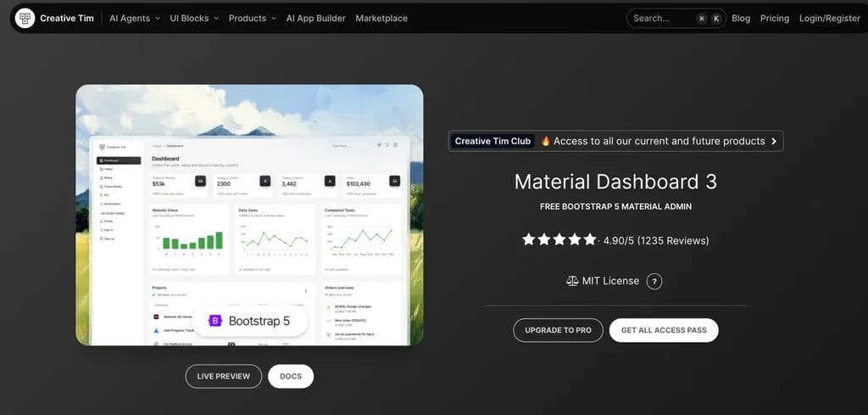Screen dimensions: 868x415
Task: Click the Get All Access Pass button
Action: (664, 330)
